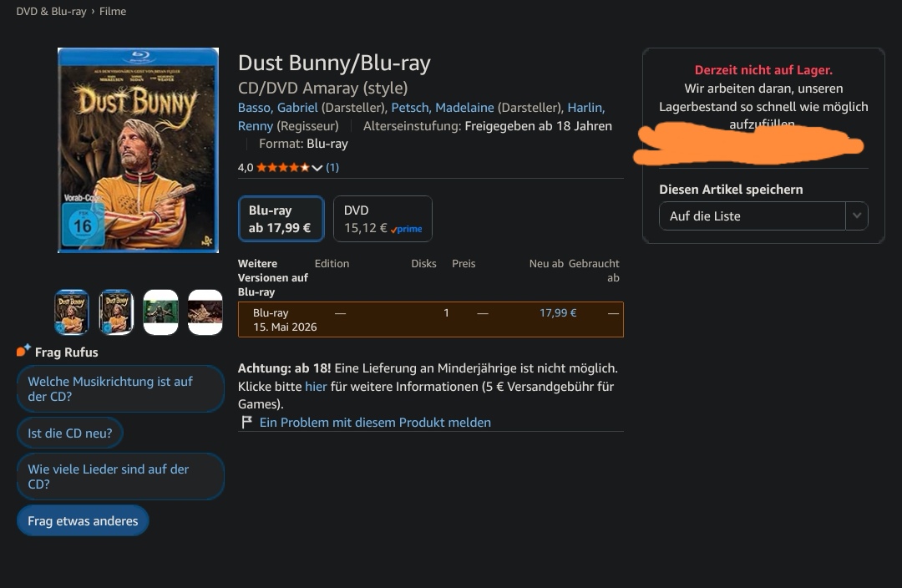Open the first Dust Bunny cover thumbnail
This screenshot has height=588, width=902.
click(x=71, y=312)
